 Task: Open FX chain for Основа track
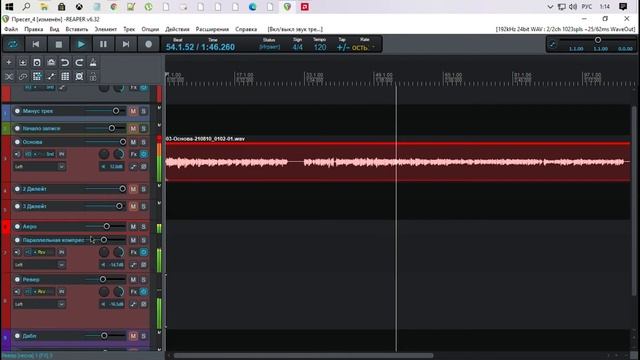click(x=133, y=154)
